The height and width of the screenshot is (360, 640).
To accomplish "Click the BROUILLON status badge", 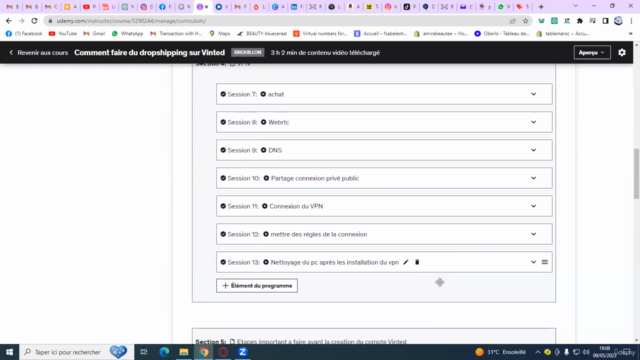I will (x=248, y=52).
